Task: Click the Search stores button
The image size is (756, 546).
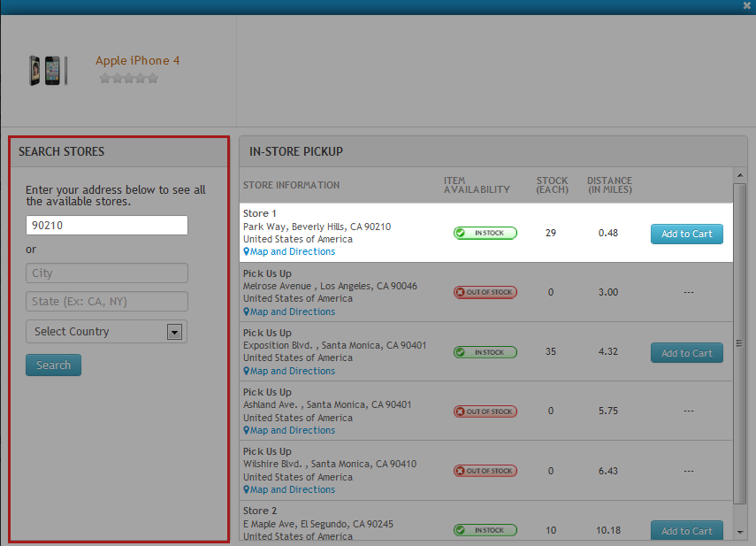Action: tap(54, 365)
